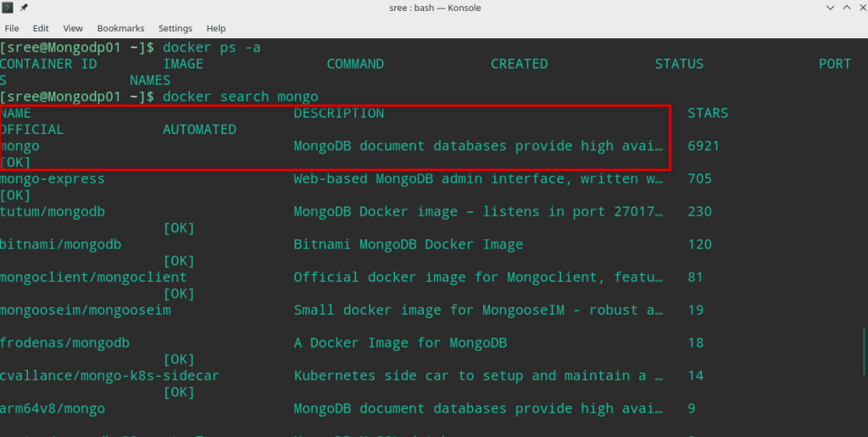The height and width of the screenshot is (437, 868).
Task: Open the View menu
Action: tap(73, 28)
